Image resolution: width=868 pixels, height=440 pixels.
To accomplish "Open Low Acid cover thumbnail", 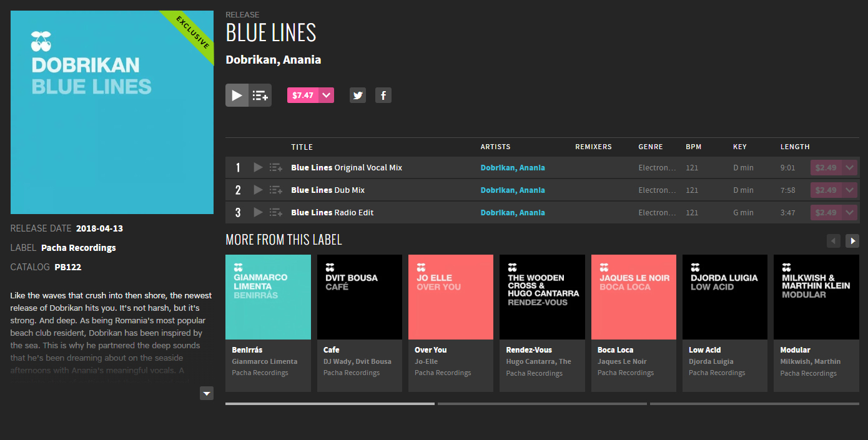I will click(x=725, y=297).
